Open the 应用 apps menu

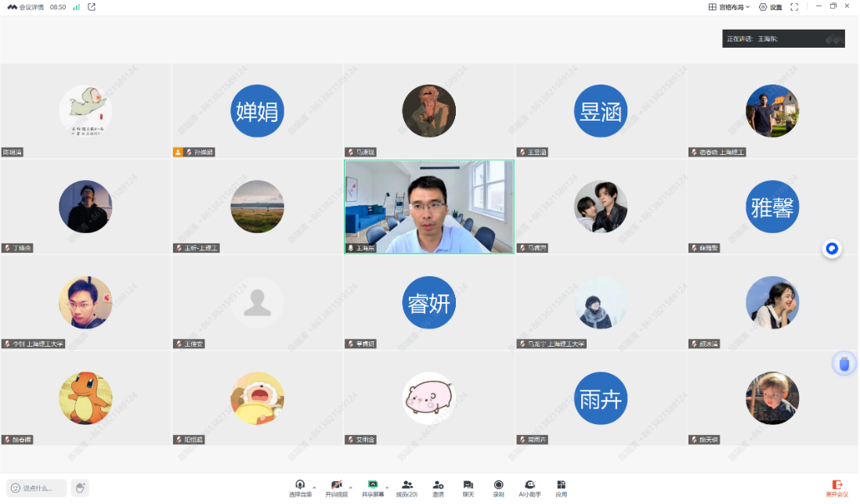point(561,485)
